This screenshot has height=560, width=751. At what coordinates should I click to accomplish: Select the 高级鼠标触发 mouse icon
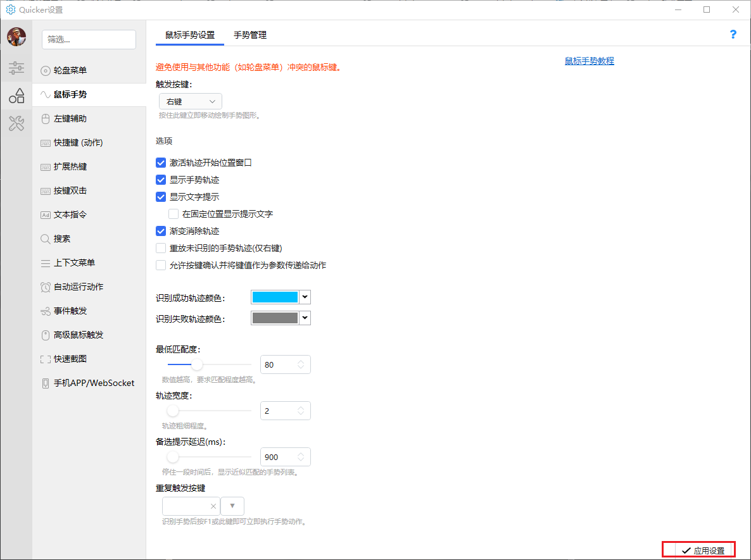point(46,335)
